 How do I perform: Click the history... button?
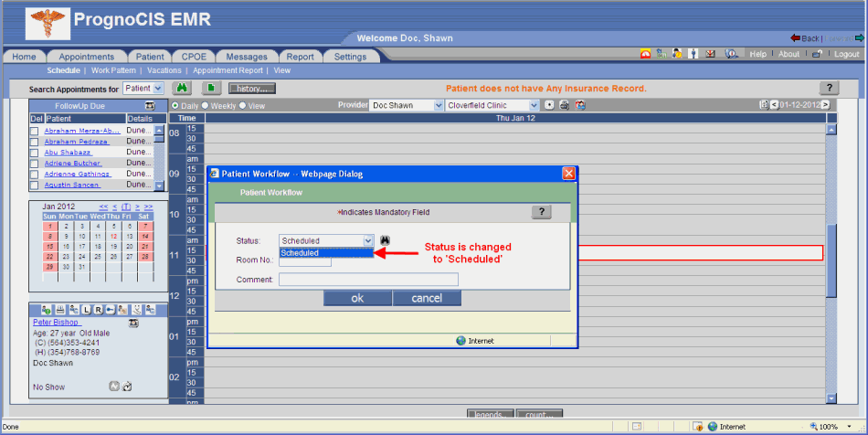click(x=252, y=88)
